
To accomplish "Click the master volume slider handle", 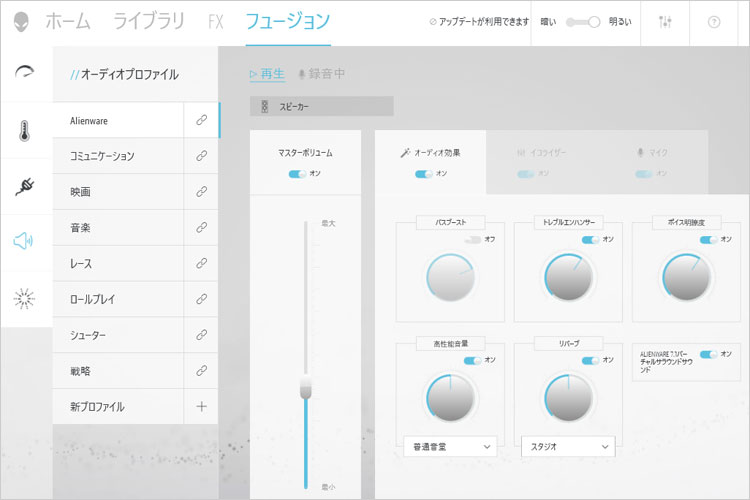I will point(306,387).
